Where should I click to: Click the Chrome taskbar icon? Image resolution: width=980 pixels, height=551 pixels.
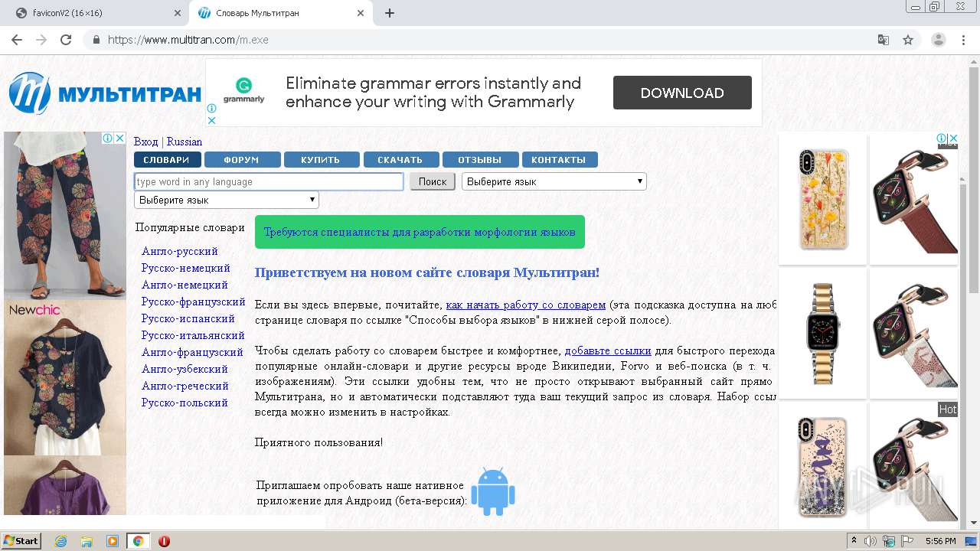pos(138,541)
